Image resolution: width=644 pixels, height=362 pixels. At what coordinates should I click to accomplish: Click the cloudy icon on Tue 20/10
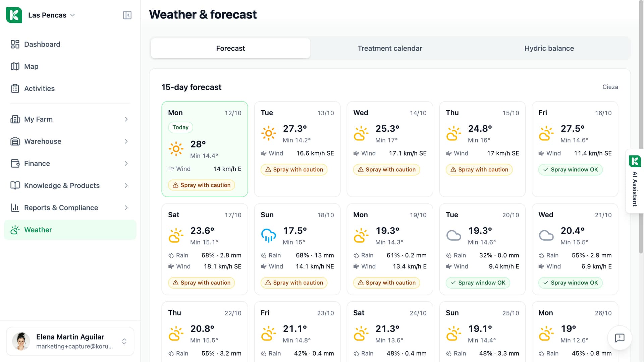pyautogui.click(x=454, y=236)
